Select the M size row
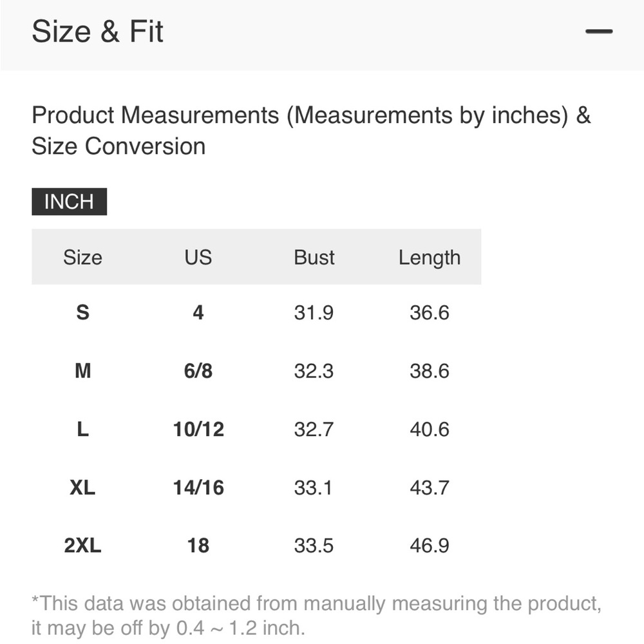Viewport: 644px width, 644px height. coord(256,371)
